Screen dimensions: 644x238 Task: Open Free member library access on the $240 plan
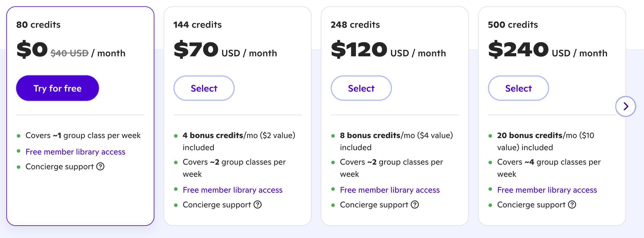tap(547, 190)
